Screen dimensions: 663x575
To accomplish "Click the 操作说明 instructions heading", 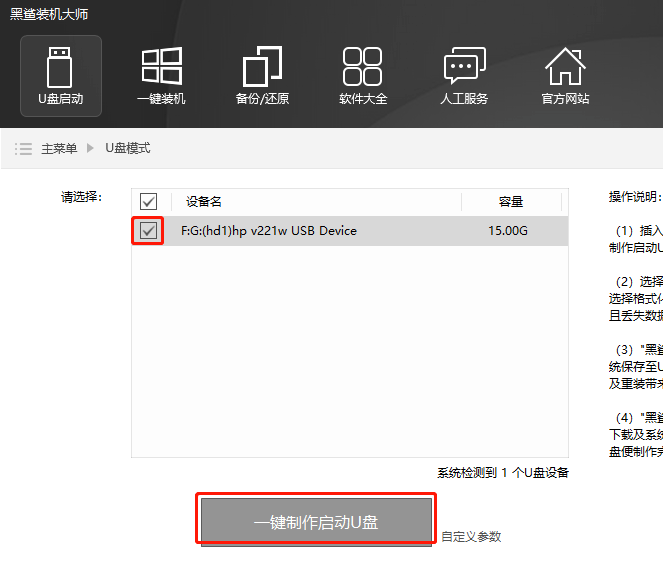I will click(x=634, y=197).
